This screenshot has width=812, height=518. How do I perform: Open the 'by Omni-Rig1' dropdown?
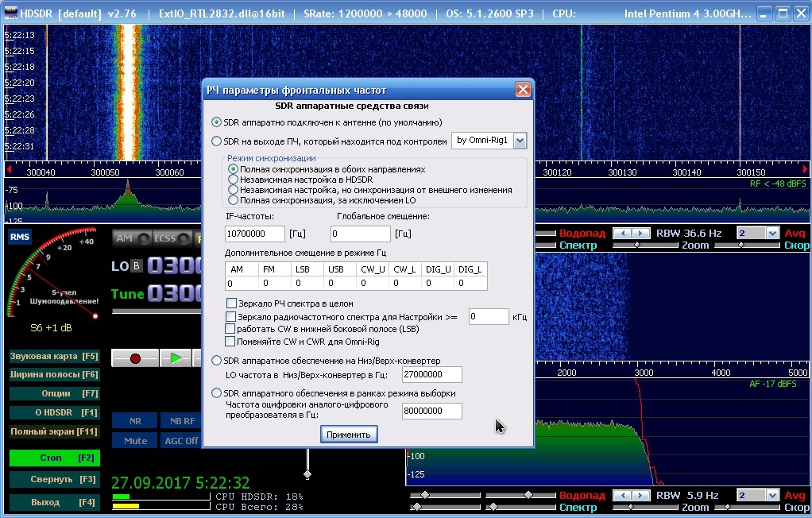[520, 141]
